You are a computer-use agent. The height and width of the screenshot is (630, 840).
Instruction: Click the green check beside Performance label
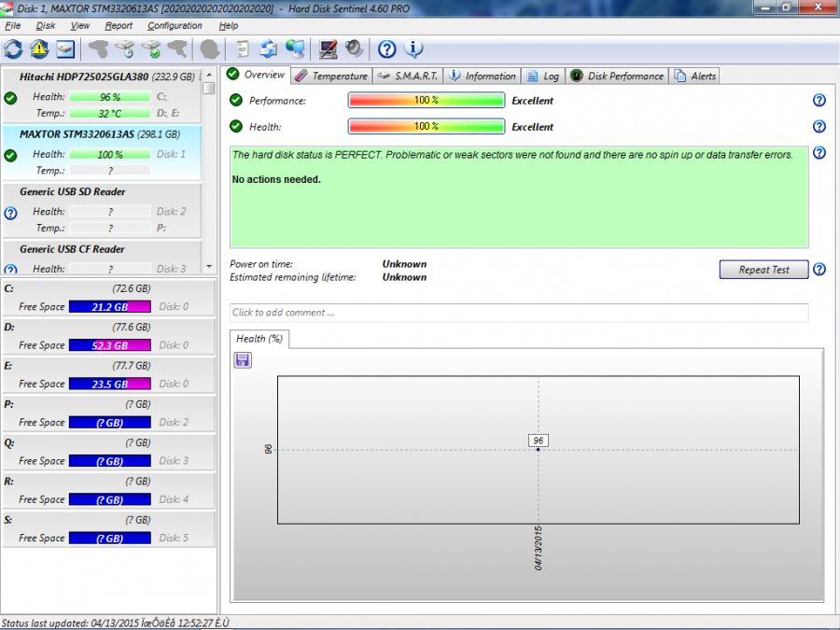(236, 100)
